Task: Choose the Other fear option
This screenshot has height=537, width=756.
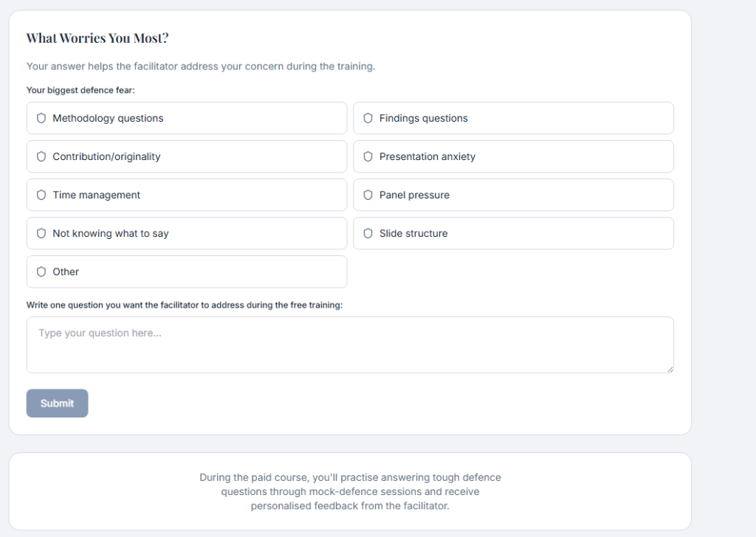Action: click(x=187, y=271)
